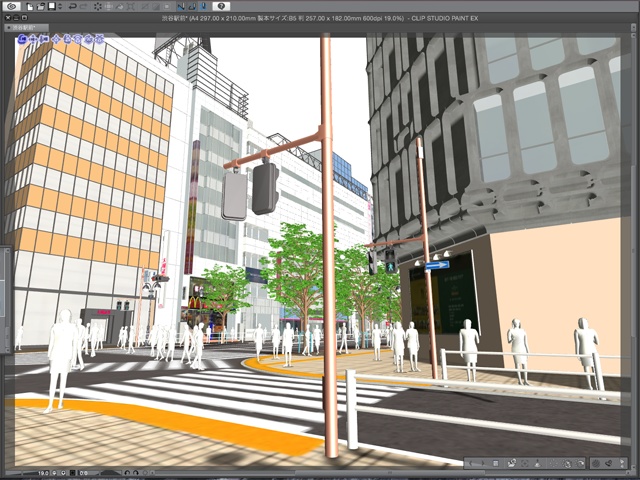
Task: Open CLIP STUDIO PAINT support help
Action: (221, 7)
